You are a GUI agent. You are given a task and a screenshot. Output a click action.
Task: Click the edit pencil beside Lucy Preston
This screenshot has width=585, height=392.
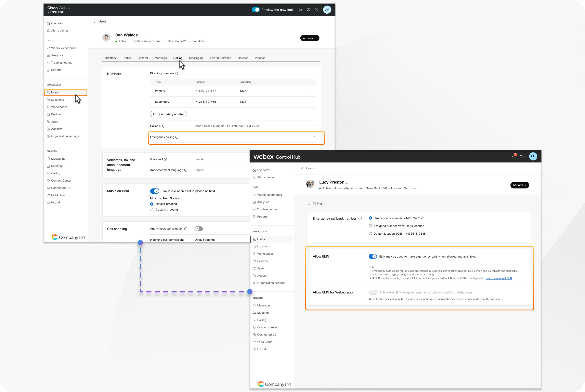[x=348, y=182]
